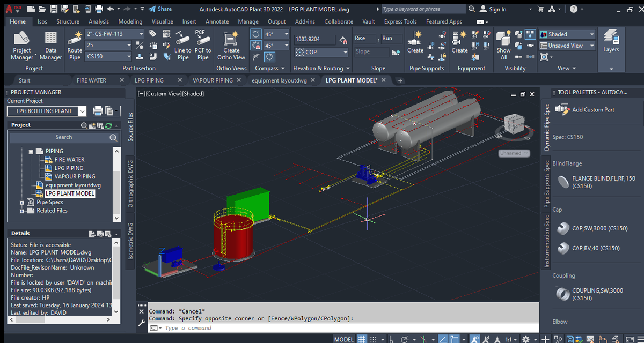Click the Unnamed UCS label under ViewCube
Image resolution: width=644 pixels, height=343 pixels.
pyautogui.click(x=514, y=153)
